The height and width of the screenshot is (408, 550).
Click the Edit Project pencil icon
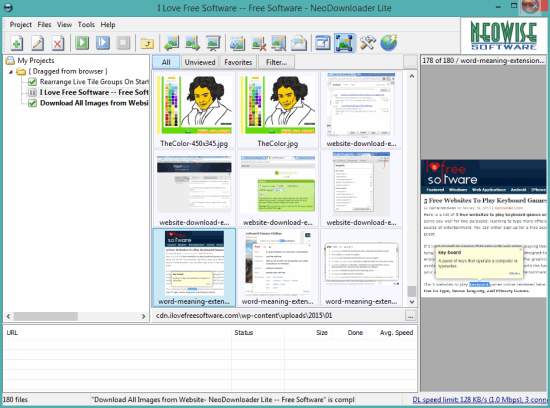[x=37, y=43]
